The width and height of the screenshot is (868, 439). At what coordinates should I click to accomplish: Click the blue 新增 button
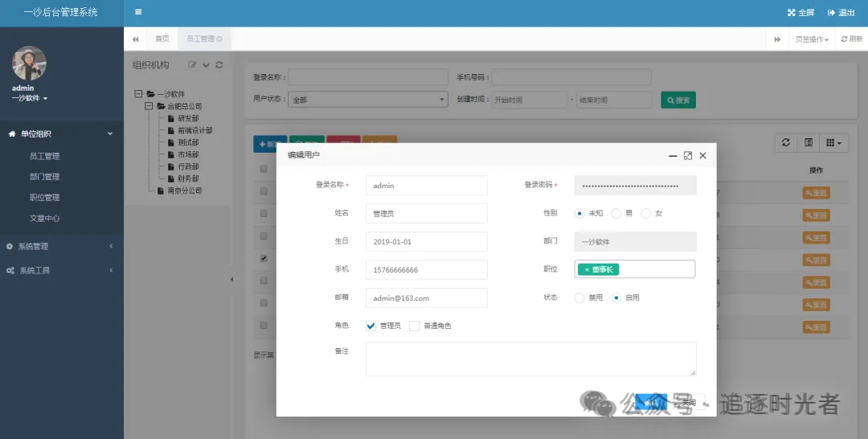click(x=270, y=144)
